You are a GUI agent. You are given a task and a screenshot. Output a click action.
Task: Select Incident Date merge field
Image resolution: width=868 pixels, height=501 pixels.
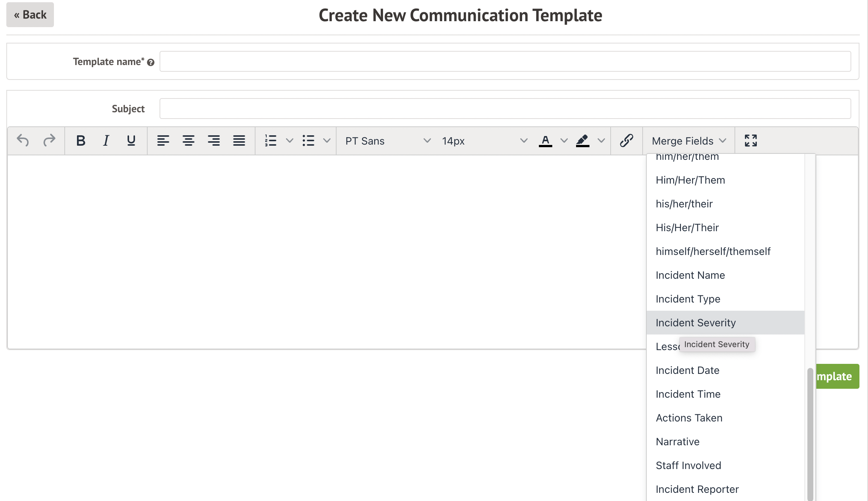tap(687, 370)
